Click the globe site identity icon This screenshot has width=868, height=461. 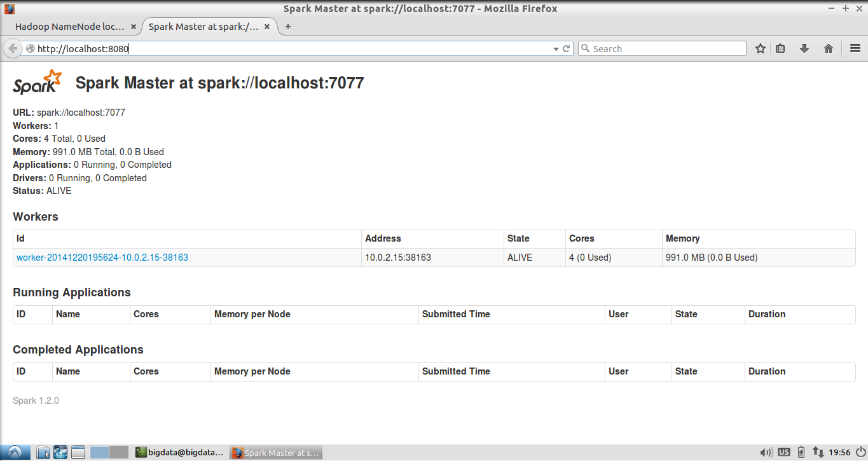point(30,48)
